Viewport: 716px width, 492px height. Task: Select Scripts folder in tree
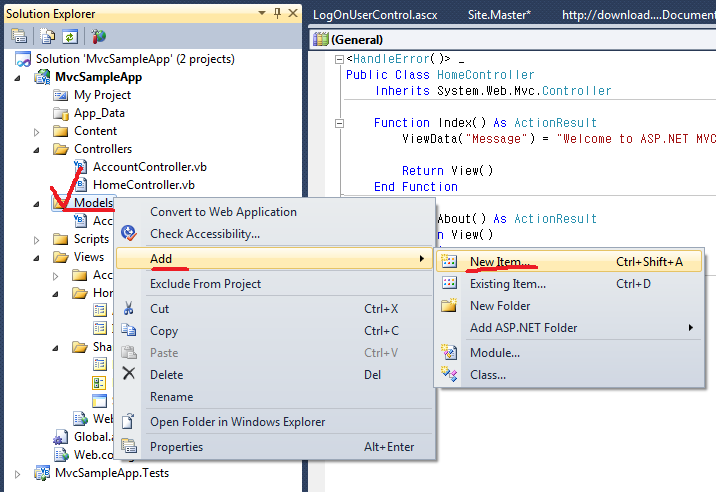coord(91,239)
